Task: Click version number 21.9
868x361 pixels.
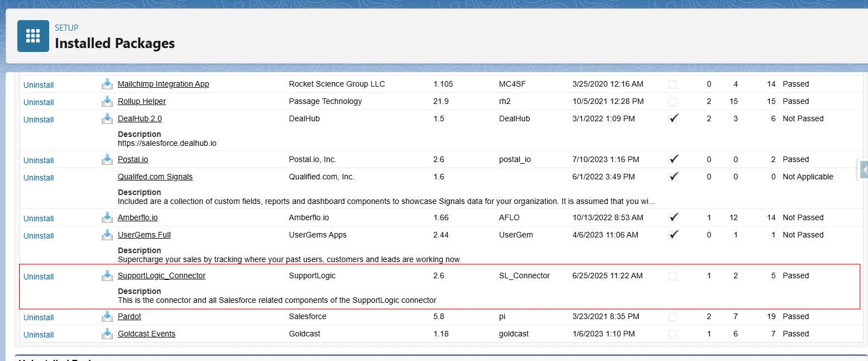Action: tap(441, 101)
